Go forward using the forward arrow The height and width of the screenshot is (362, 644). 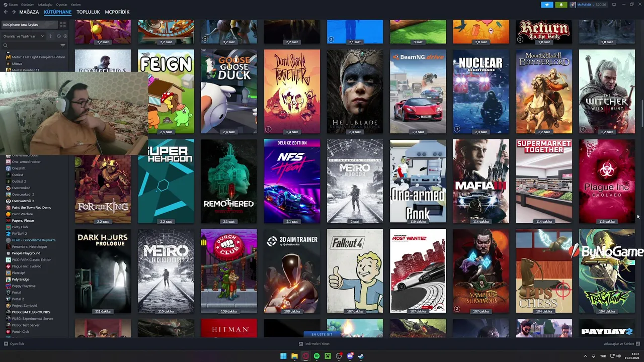tap(13, 12)
